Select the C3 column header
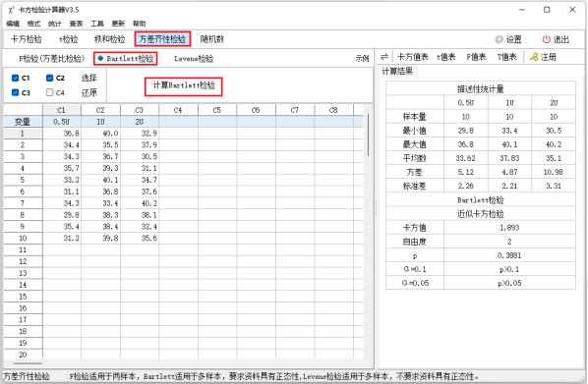Screen dimensions: 588x384 140,110
